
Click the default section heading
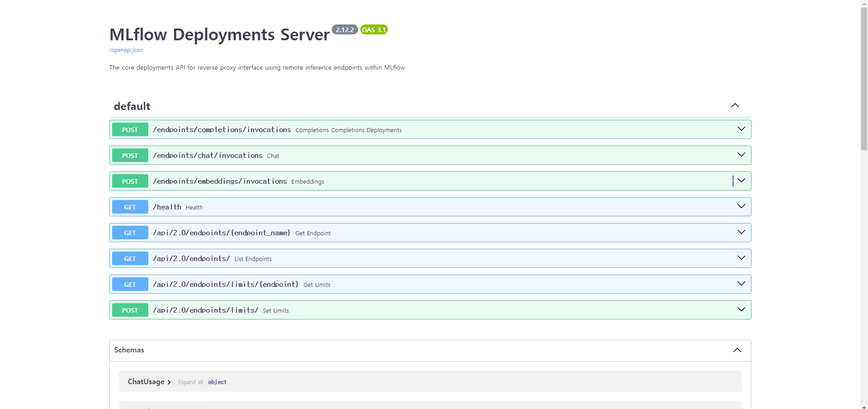(x=132, y=106)
